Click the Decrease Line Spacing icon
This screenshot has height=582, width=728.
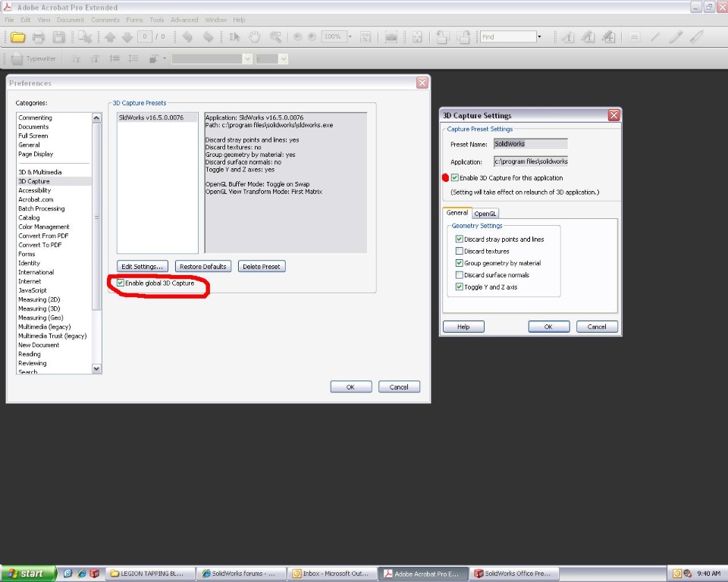(x=115, y=58)
